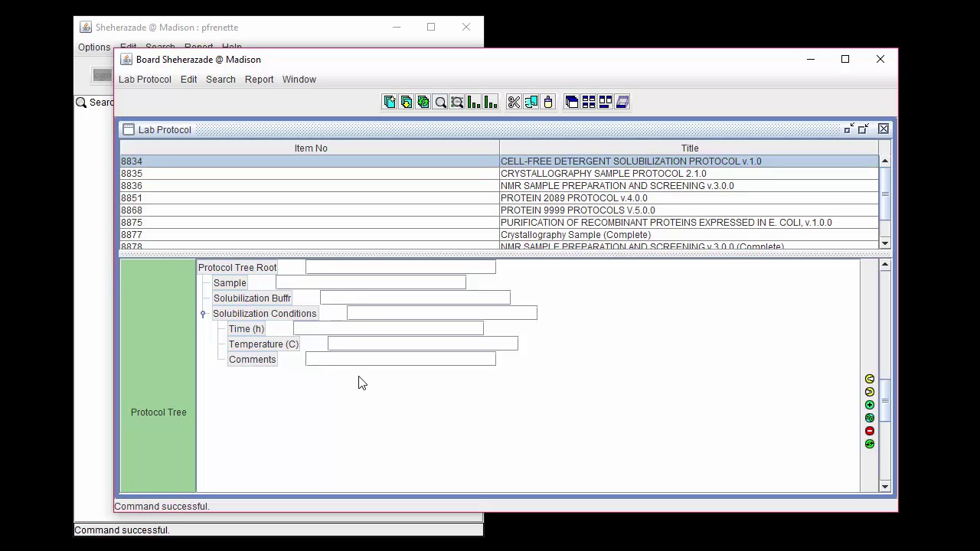Select the Solubilization Conditions node label
980x551 pixels.
[x=264, y=314]
